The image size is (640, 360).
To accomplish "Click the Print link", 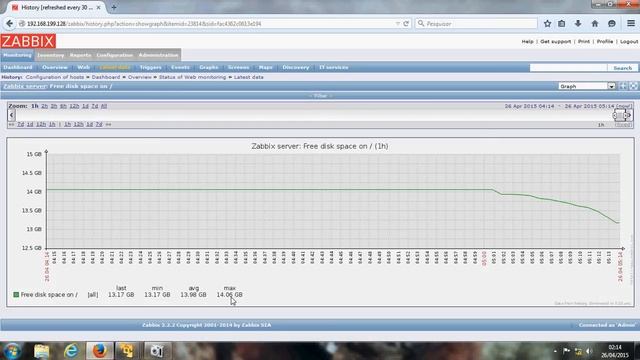I will (584, 42).
